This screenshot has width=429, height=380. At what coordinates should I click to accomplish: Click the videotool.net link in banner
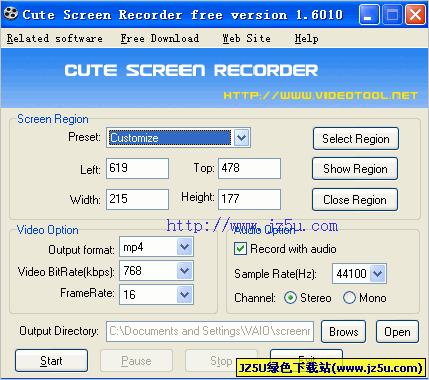pyautogui.click(x=320, y=96)
